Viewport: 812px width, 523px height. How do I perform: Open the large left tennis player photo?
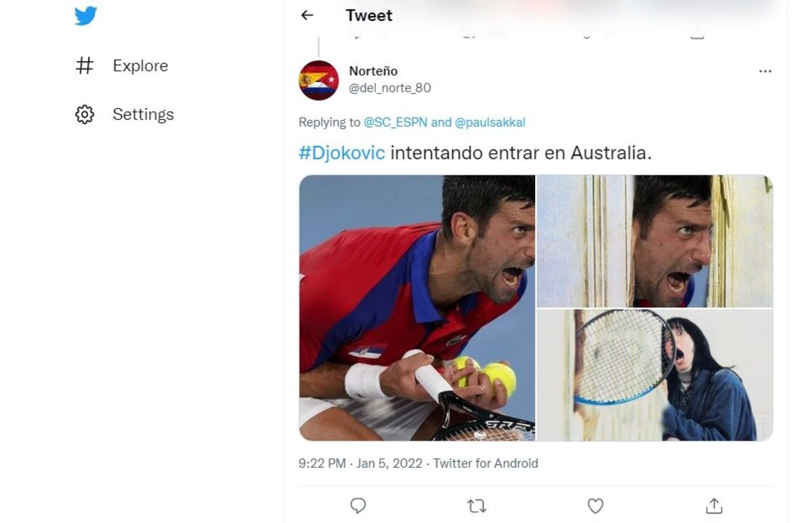click(417, 307)
